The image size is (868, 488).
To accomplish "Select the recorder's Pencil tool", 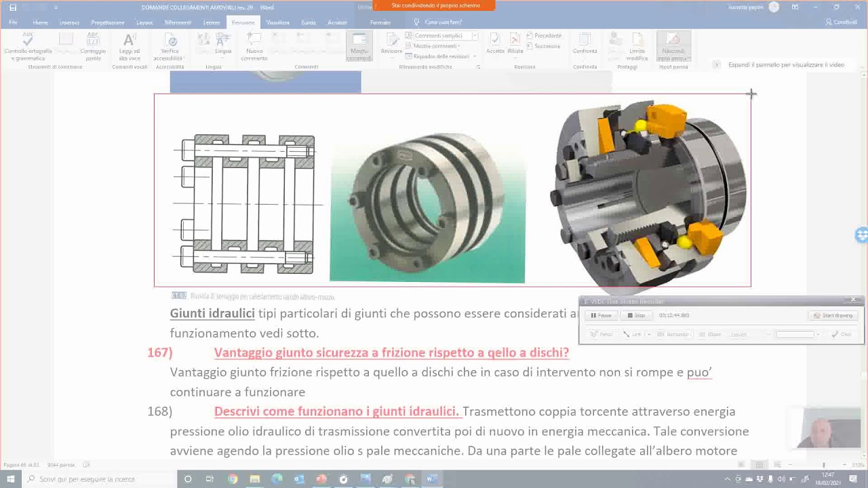I will coord(601,334).
